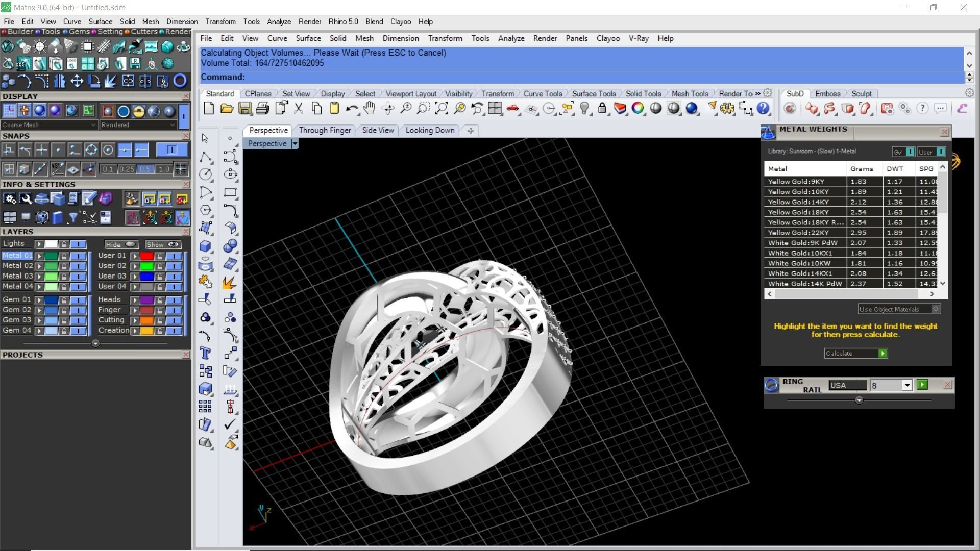Click the Open file folder icon

click(x=227, y=108)
